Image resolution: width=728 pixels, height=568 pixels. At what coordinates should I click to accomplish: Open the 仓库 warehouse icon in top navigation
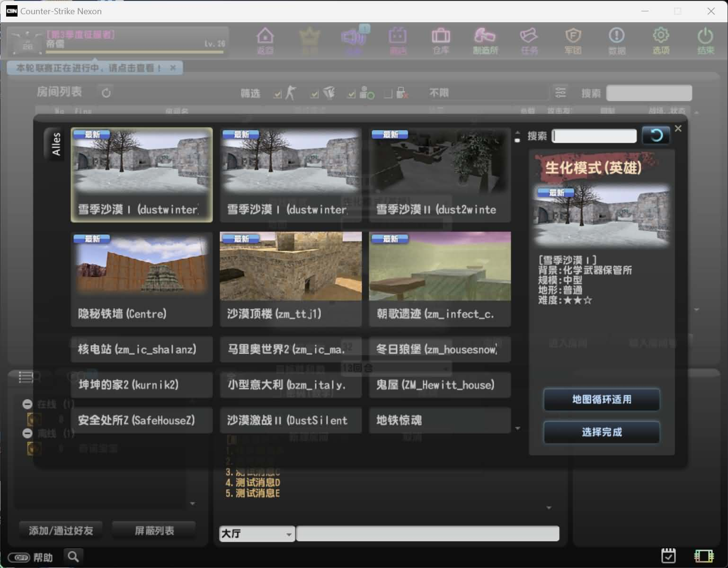440,40
